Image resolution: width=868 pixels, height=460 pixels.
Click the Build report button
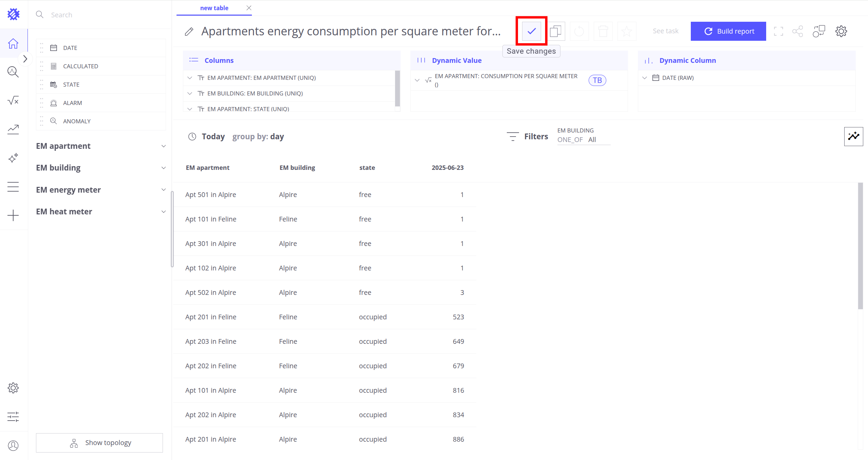(x=728, y=31)
